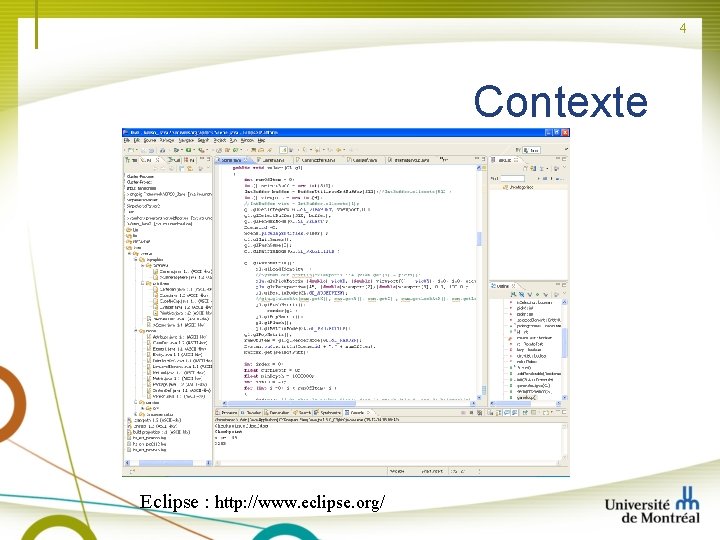Click the Writable status bar entry

(397, 471)
